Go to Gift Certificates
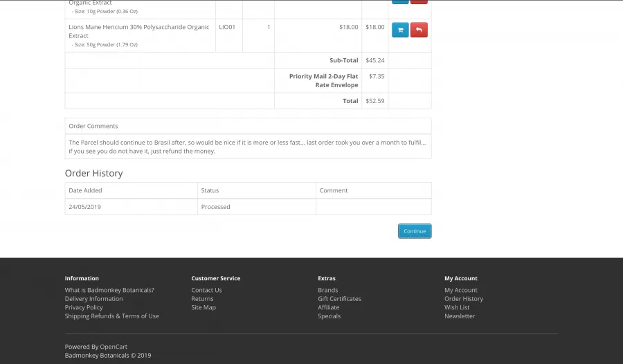 coord(339,299)
